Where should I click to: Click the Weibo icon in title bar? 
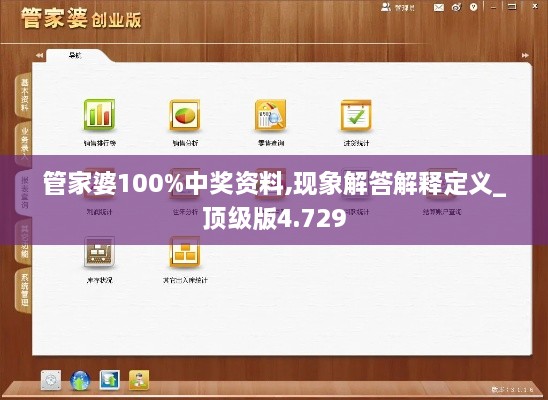(x=456, y=7)
